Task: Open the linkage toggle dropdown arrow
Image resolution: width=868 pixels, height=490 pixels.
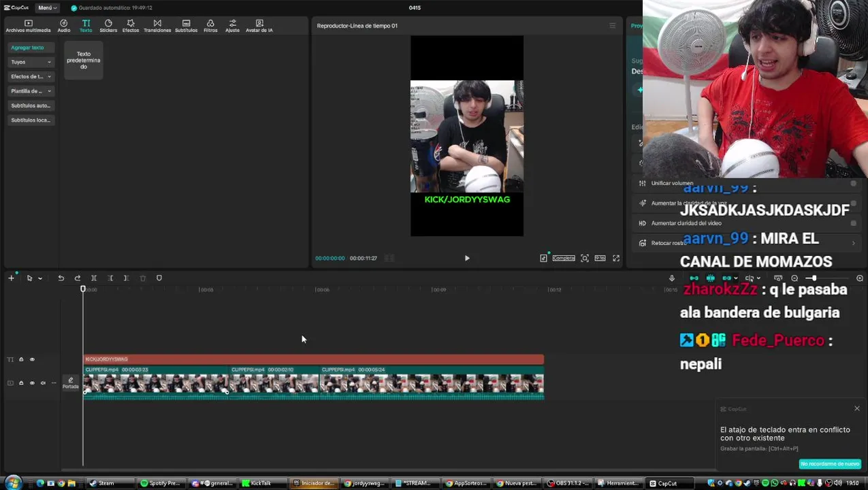Action: click(736, 278)
